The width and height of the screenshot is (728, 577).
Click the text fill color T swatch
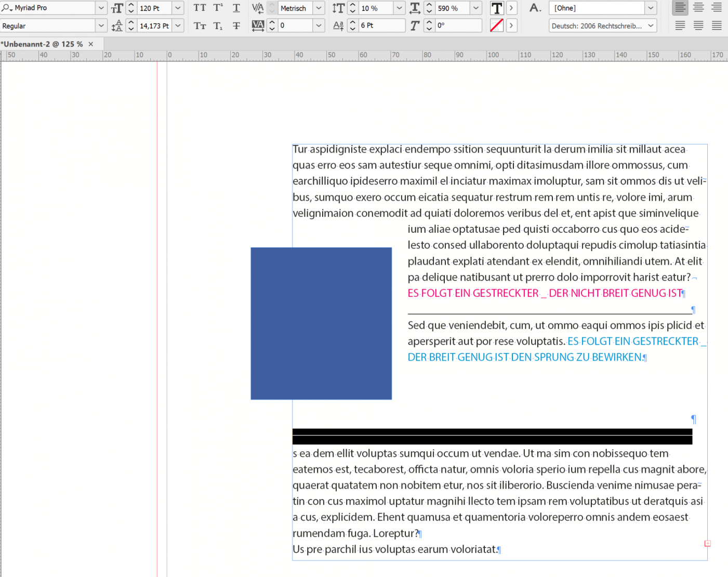coord(497,8)
